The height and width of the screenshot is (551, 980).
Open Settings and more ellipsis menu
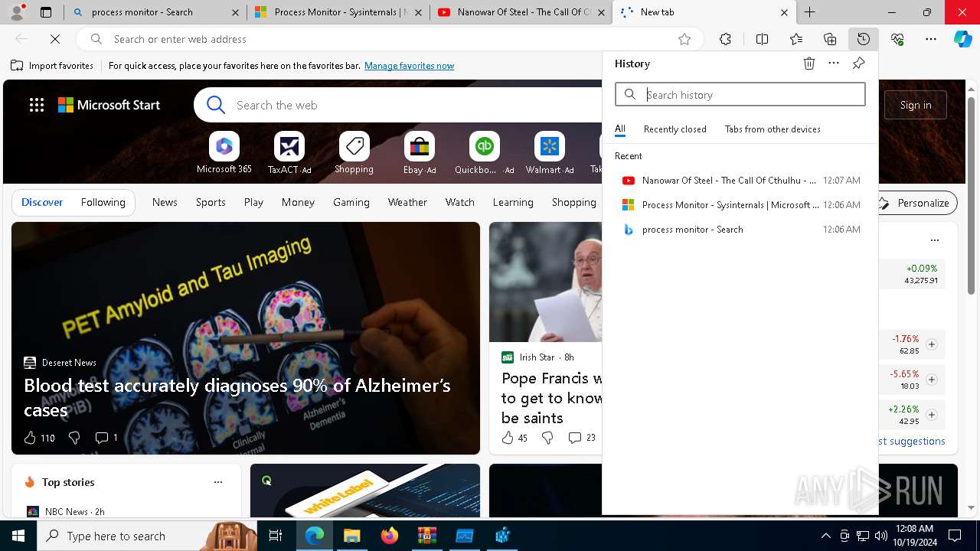tap(931, 39)
